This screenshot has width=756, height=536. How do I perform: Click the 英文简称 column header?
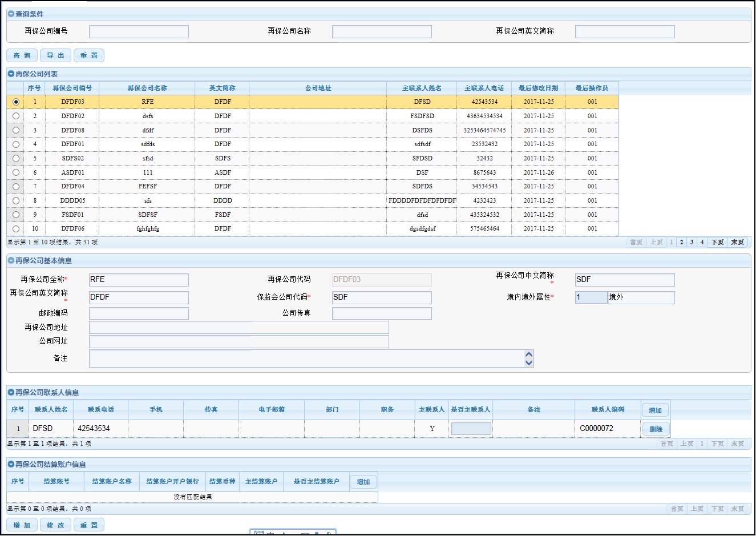222,88
